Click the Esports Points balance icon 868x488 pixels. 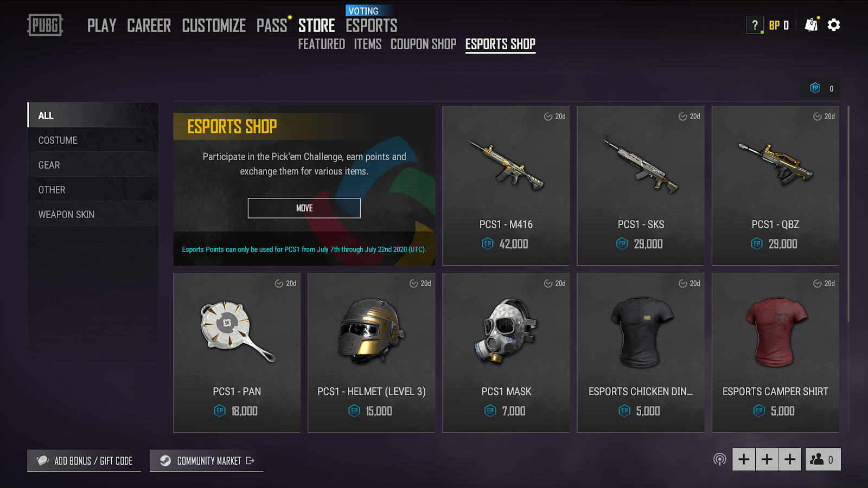point(815,88)
